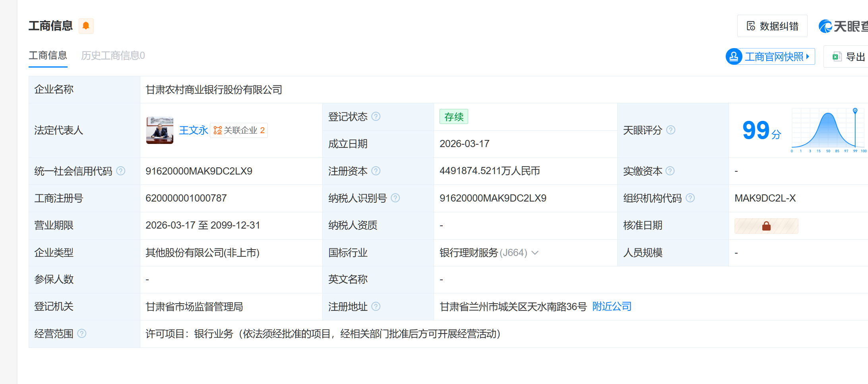868x384 pixels.
Task: Click the 99分 score distribution chart
Action: tap(829, 130)
